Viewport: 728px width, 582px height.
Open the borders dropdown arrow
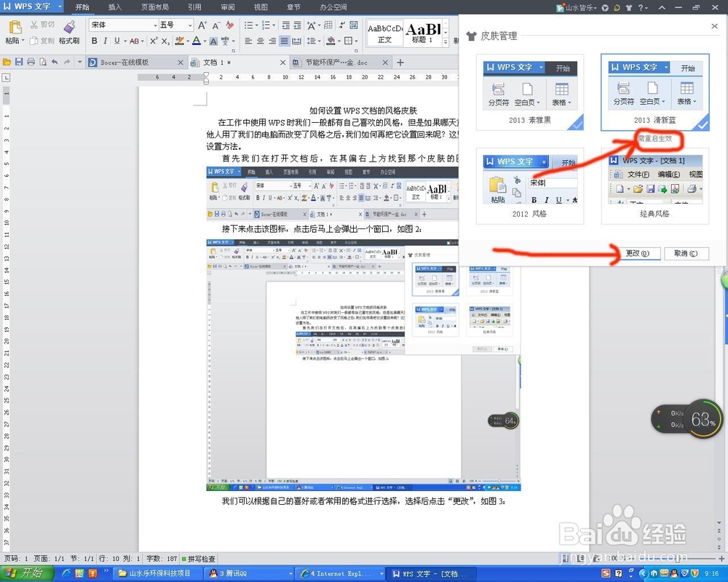click(x=357, y=41)
